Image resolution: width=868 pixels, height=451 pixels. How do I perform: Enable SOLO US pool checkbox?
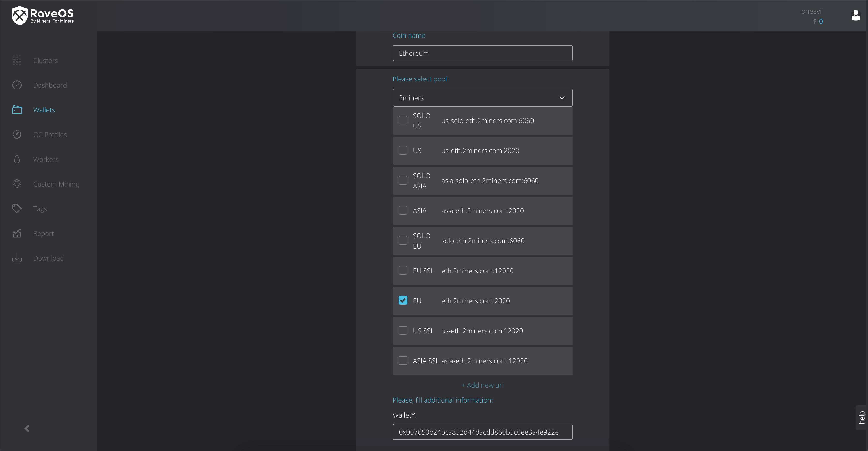[403, 120]
